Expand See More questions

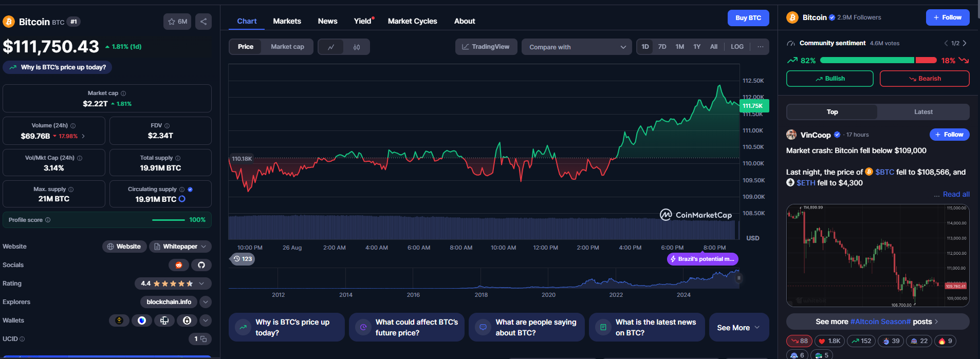738,328
